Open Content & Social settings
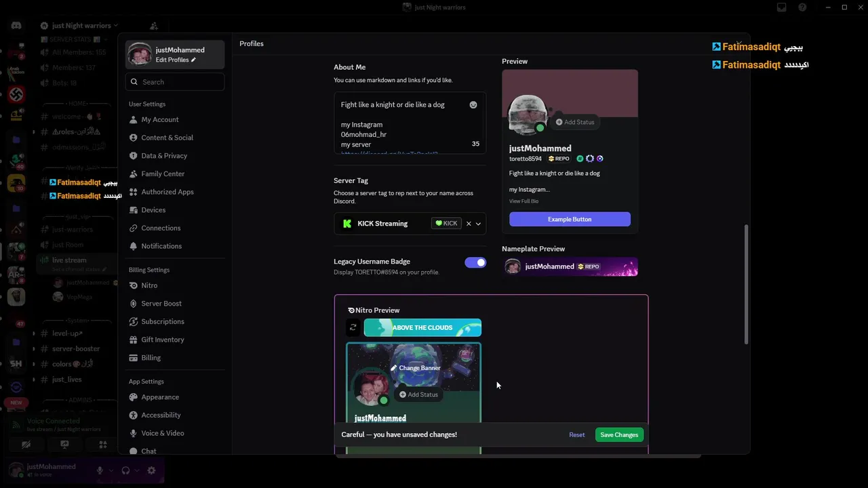Viewport: 868px width, 488px height. [x=174, y=138]
